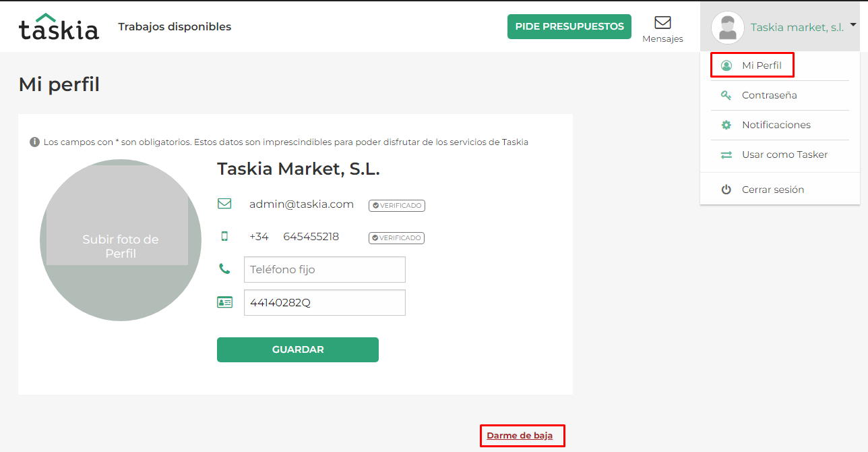The width and height of the screenshot is (868, 452).
Task: Go to Trabajos disponibles
Action: click(x=175, y=27)
